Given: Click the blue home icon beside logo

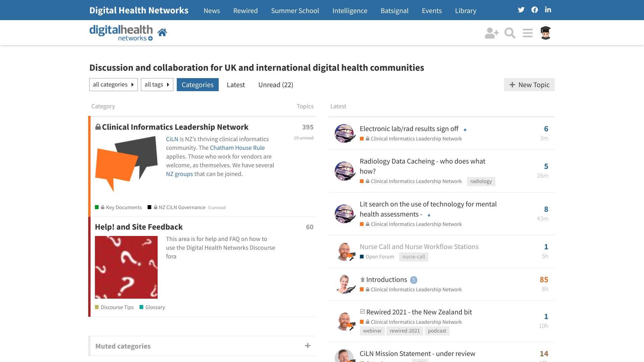Looking at the screenshot, I should (x=162, y=33).
